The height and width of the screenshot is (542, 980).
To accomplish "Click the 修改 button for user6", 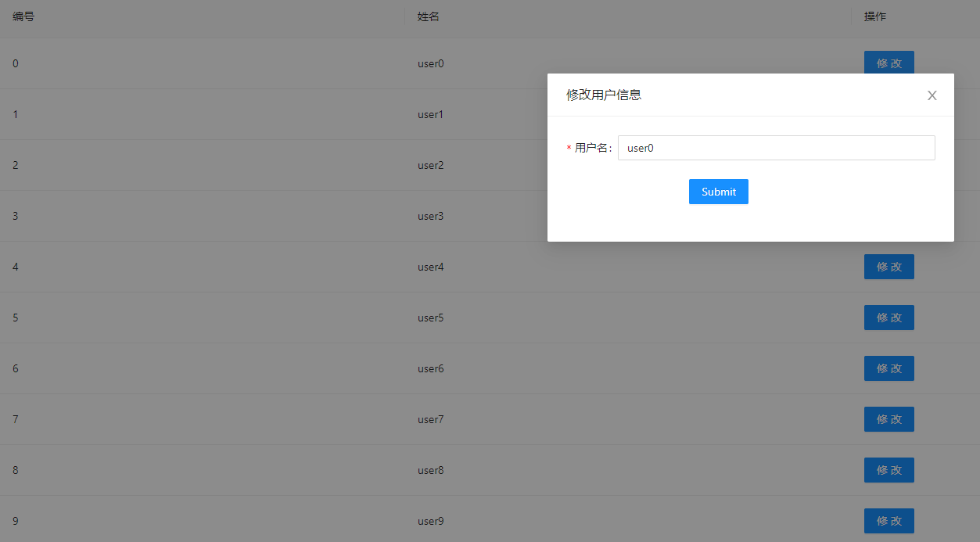I will [888, 368].
